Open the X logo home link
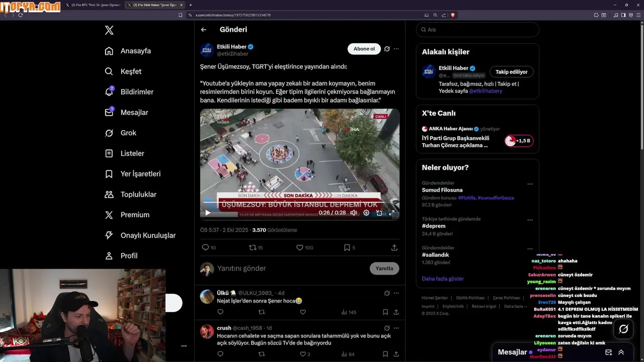The width and height of the screenshot is (644, 362). 109,30
